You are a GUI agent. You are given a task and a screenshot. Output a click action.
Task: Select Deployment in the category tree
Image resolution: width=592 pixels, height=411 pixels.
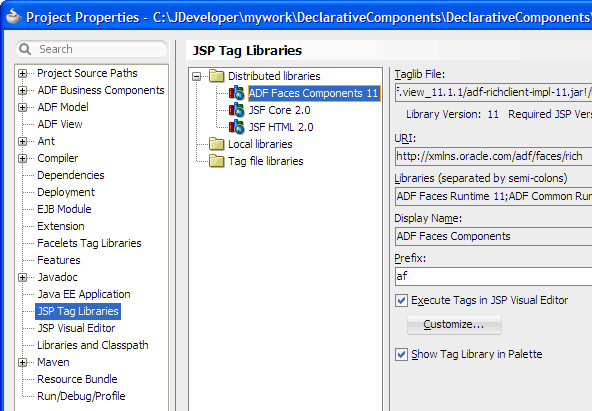(x=66, y=192)
